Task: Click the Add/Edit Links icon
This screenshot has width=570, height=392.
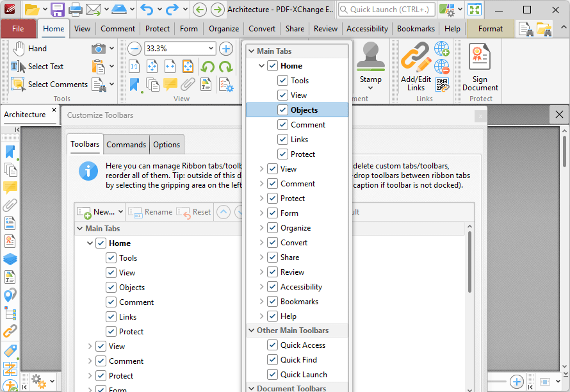Action: (416, 58)
